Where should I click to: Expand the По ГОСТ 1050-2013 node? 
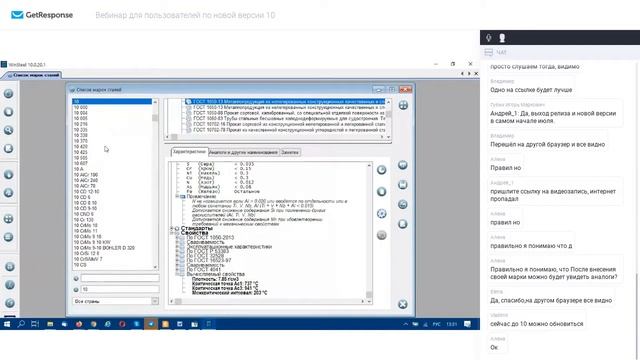(177, 238)
